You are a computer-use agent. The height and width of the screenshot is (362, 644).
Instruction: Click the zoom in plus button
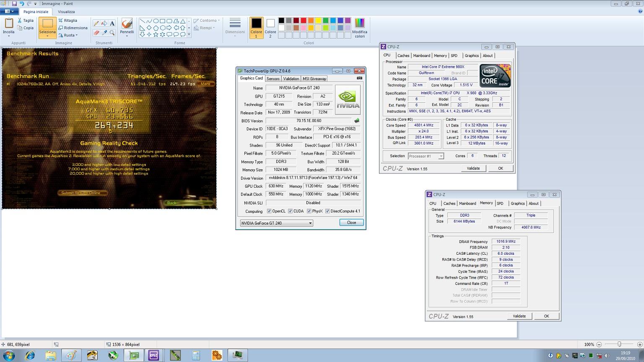click(x=640, y=344)
